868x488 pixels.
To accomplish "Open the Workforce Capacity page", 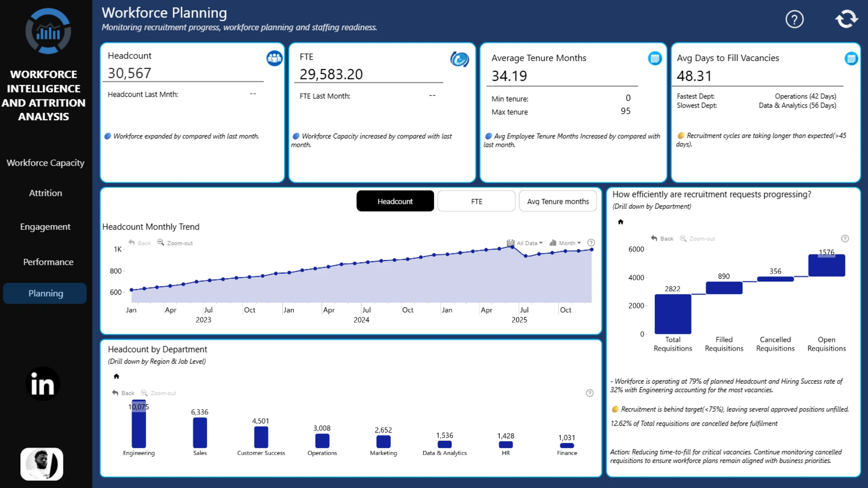I will (46, 163).
